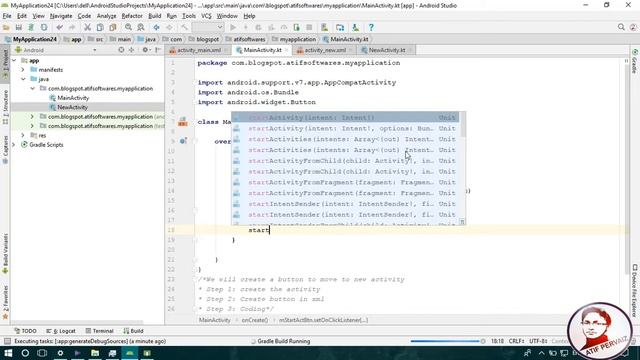Click the Undo toolbar icon
The image size is (640, 360).
tap(60, 27)
